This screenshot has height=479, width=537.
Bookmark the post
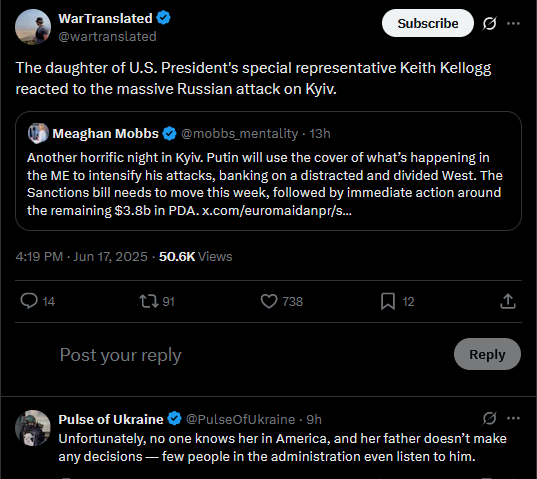pyautogui.click(x=388, y=301)
